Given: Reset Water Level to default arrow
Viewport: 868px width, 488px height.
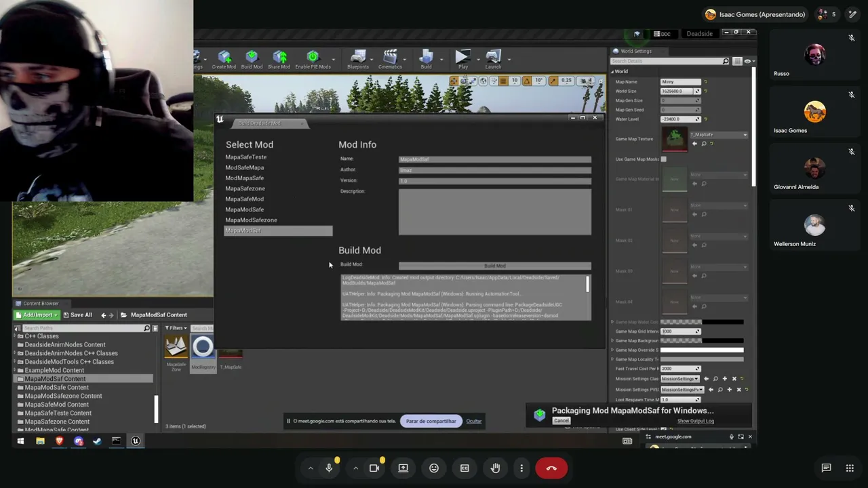Looking at the screenshot, I should click(705, 119).
